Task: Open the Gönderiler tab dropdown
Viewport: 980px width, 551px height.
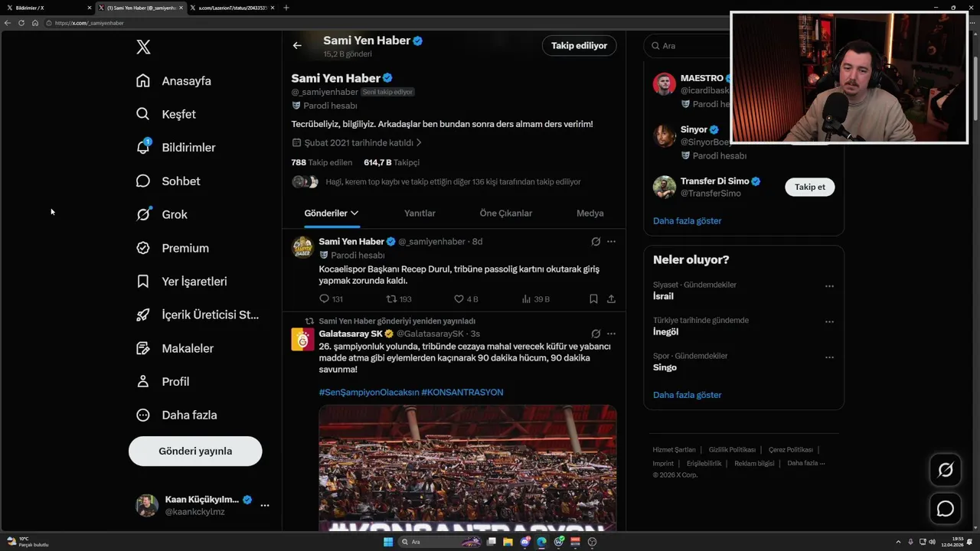Action: coord(332,213)
